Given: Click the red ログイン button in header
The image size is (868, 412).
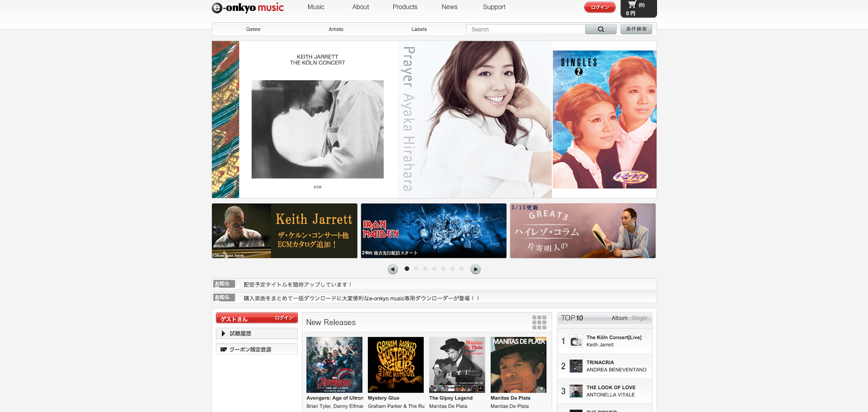Looking at the screenshot, I should coord(600,8).
